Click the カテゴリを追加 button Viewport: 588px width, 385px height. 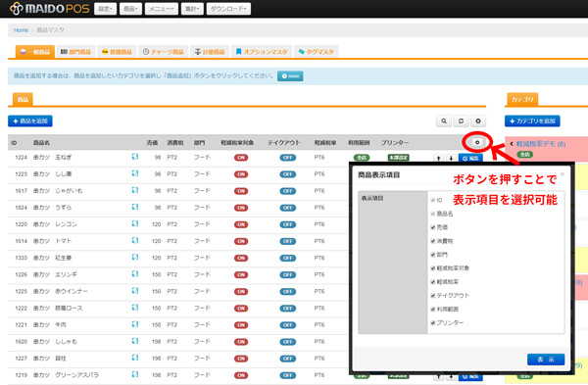pyautogui.click(x=532, y=121)
